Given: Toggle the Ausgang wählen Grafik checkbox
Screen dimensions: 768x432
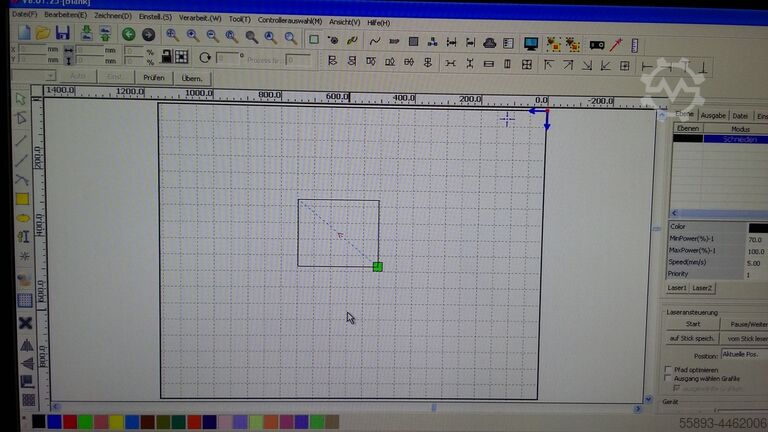Looking at the screenshot, I should [669, 379].
